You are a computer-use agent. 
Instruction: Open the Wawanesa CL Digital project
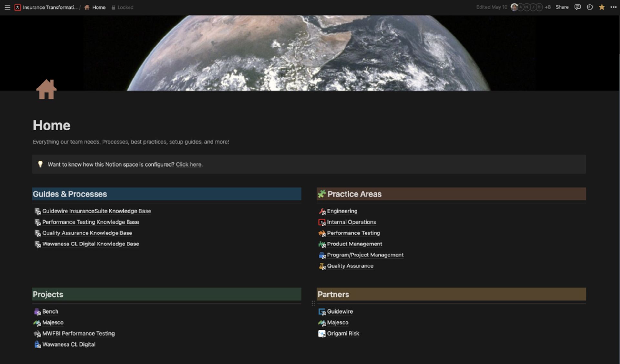point(69,344)
